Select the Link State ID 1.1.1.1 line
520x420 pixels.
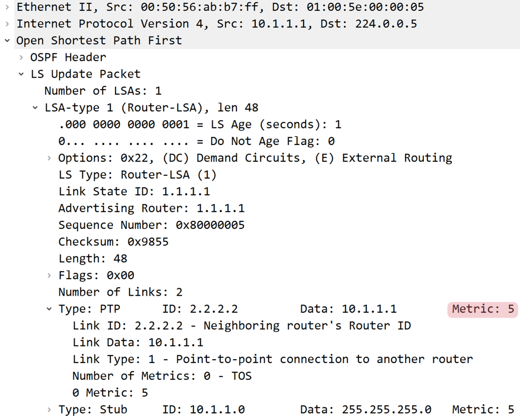click(134, 191)
